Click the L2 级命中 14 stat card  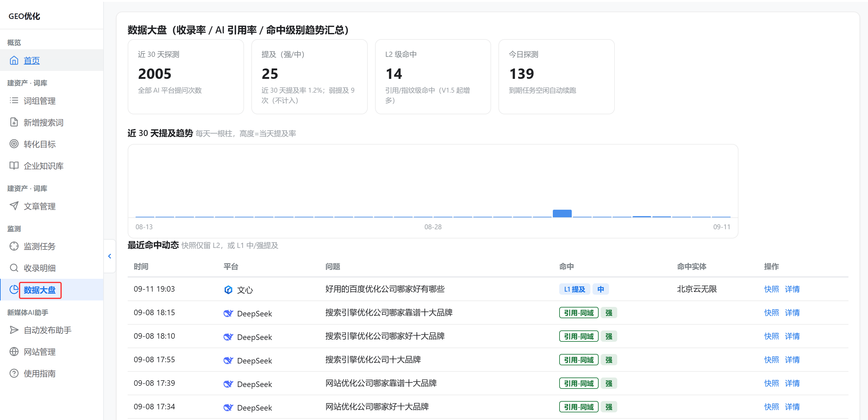pyautogui.click(x=433, y=77)
